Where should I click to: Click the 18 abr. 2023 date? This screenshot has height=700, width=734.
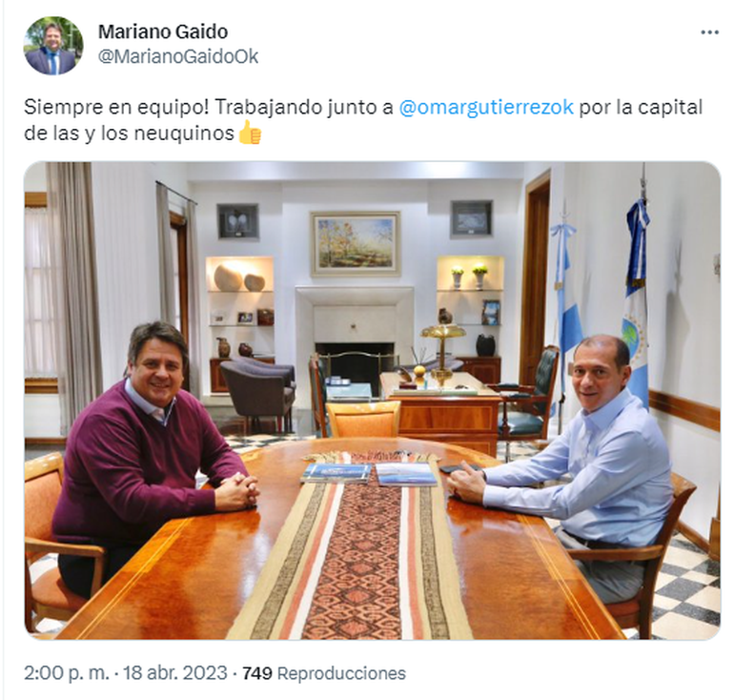pos(174,673)
